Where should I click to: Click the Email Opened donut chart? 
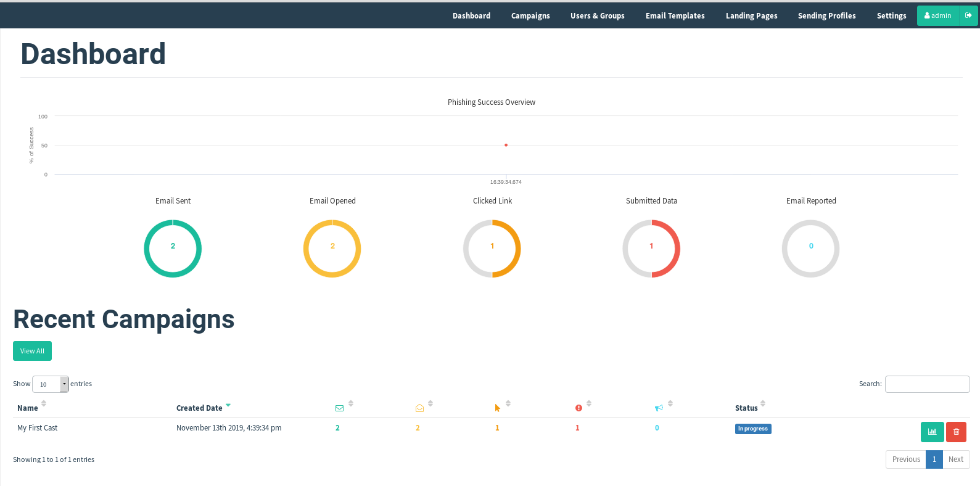click(x=332, y=249)
